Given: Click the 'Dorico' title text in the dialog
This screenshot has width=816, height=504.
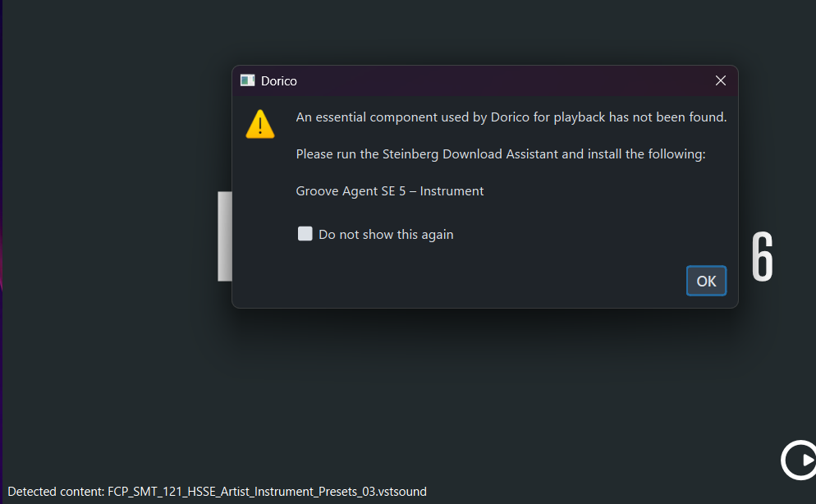Looking at the screenshot, I should (279, 80).
